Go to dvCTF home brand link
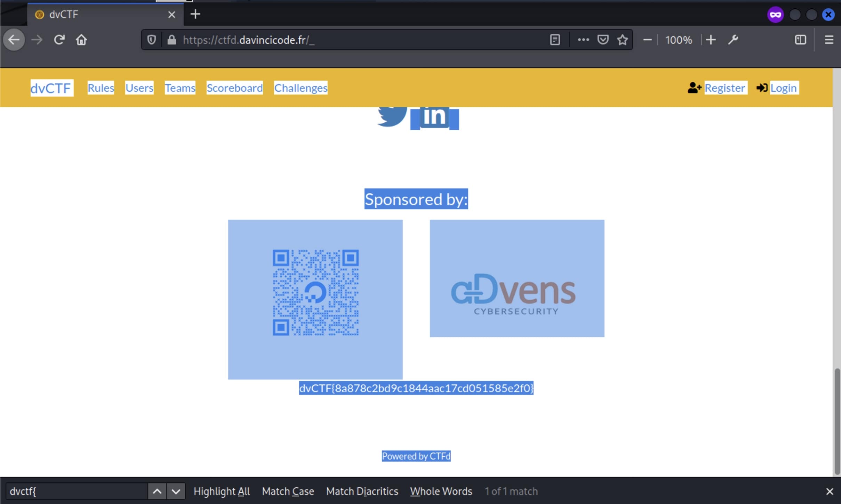Image resolution: width=841 pixels, height=504 pixels. [x=51, y=88]
